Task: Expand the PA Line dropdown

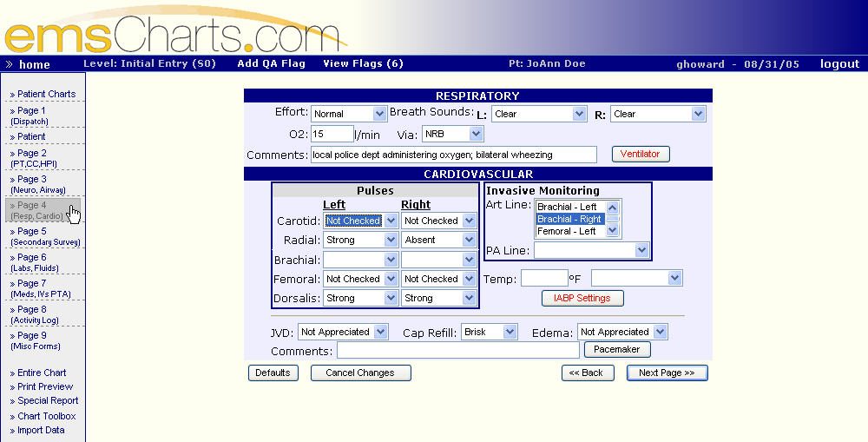Action: coord(591,250)
